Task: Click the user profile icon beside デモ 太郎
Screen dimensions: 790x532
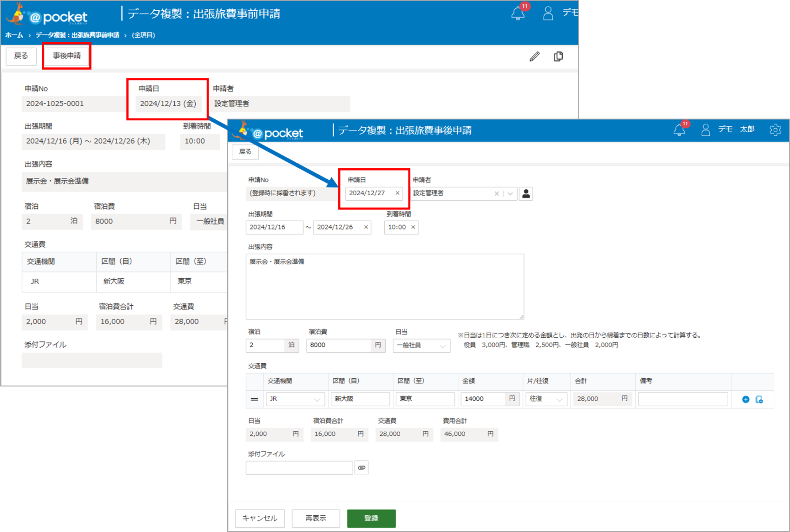Action: [x=705, y=130]
